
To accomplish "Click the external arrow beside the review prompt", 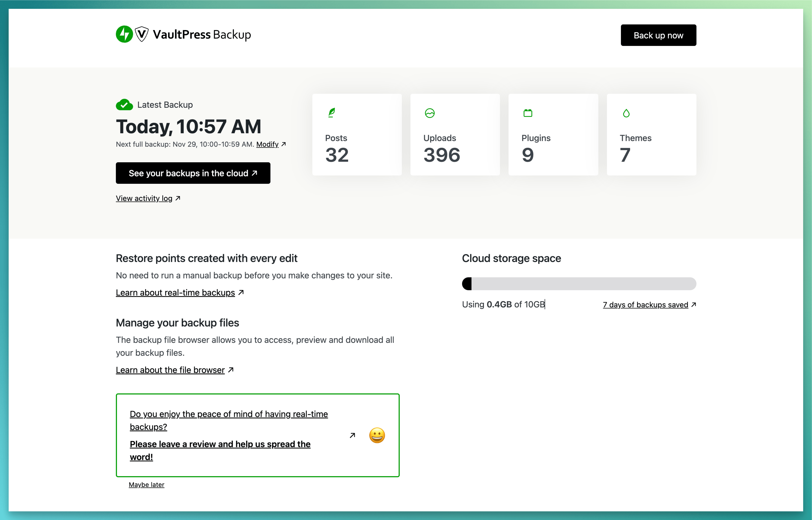I will [352, 435].
